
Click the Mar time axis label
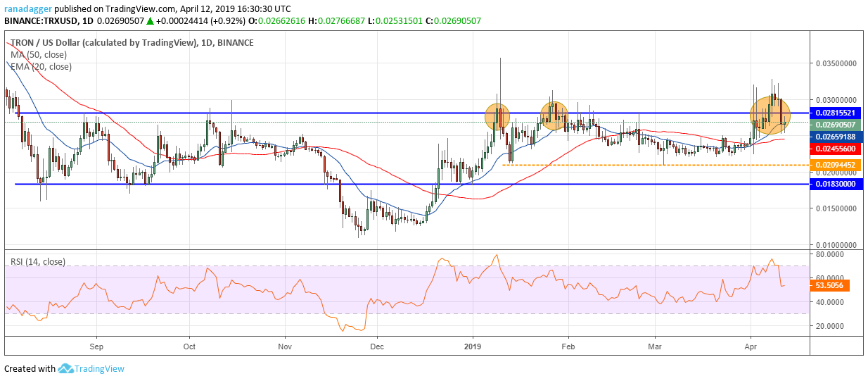(x=655, y=346)
